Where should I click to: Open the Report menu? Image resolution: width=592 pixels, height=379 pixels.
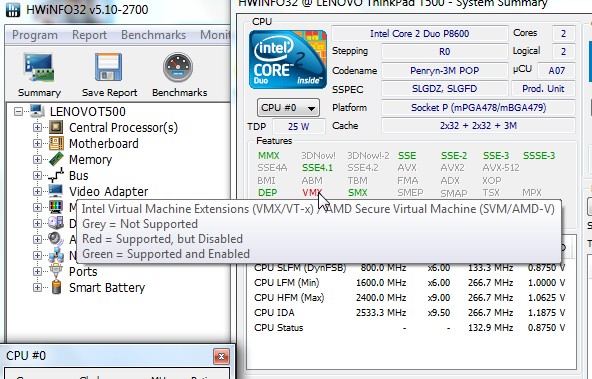coord(89,35)
